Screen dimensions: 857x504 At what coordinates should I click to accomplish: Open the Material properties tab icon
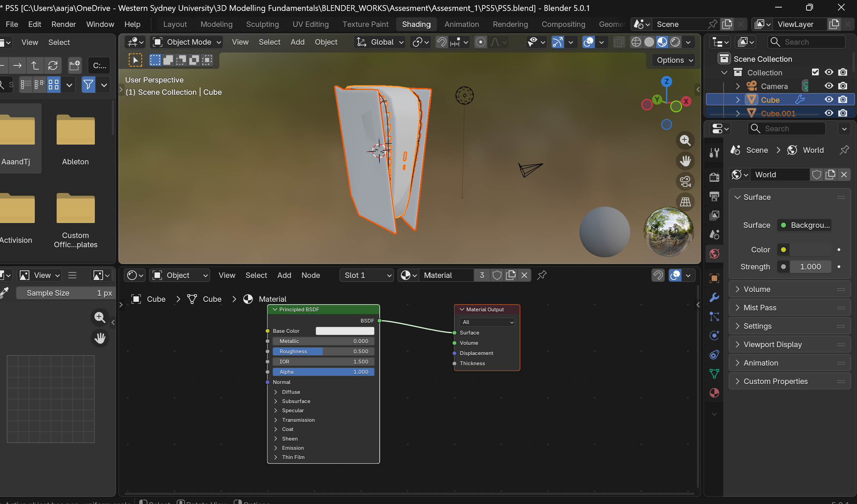coord(714,393)
